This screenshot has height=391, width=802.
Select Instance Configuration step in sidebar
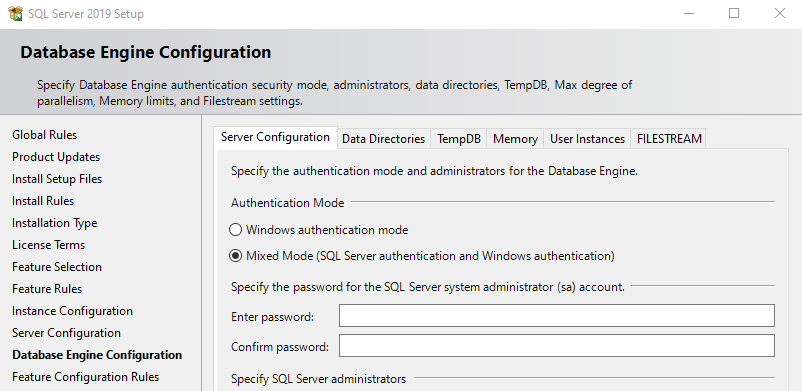(72, 311)
